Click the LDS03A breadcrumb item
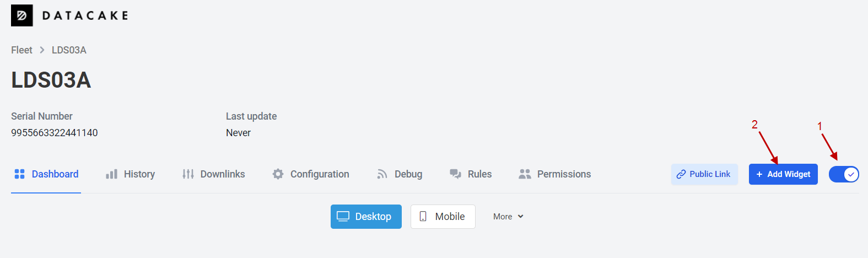This screenshot has width=868, height=258. (x=69, y=50)
